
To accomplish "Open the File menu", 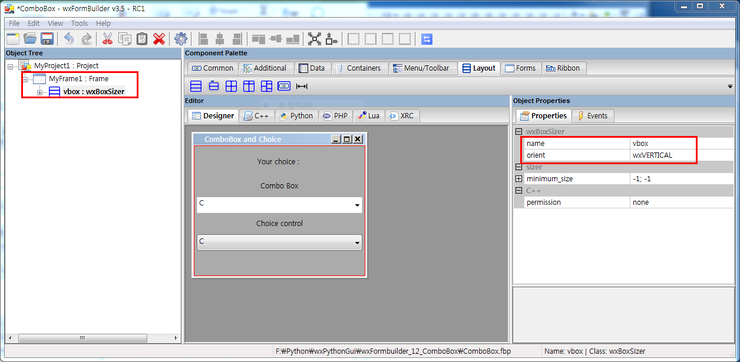I will click(x=14, y=23).
